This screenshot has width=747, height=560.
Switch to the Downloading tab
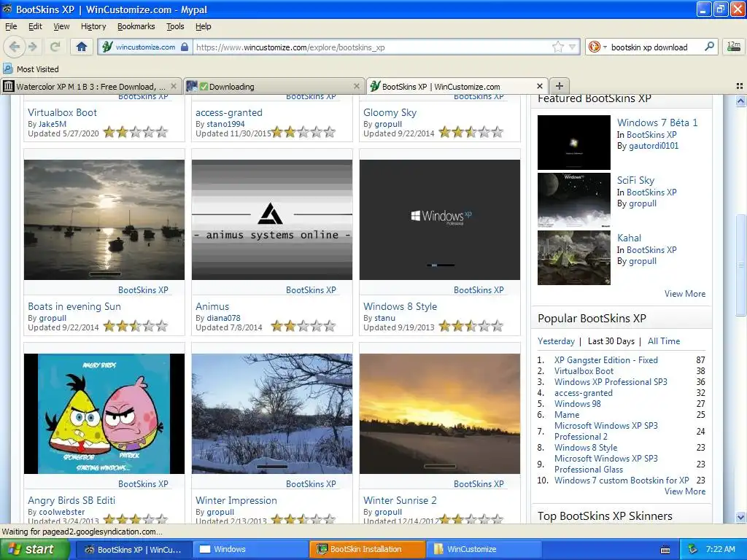click(x=274, y=86)
